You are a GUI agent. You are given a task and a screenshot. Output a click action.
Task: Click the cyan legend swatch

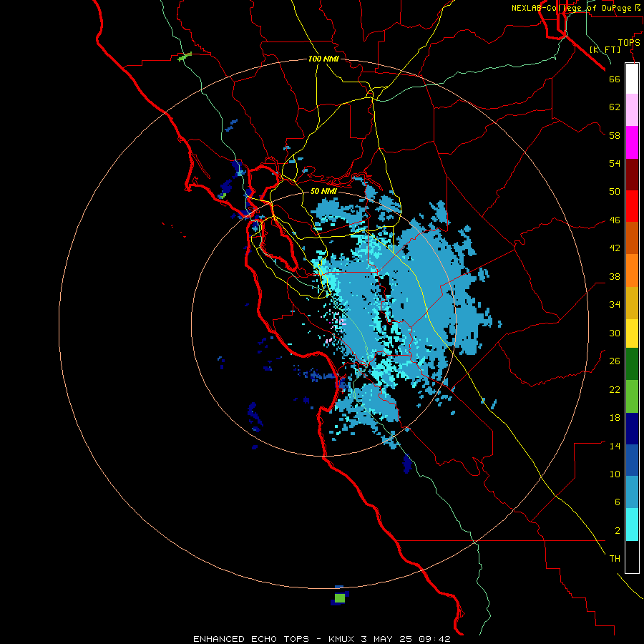tap(632, 525)
